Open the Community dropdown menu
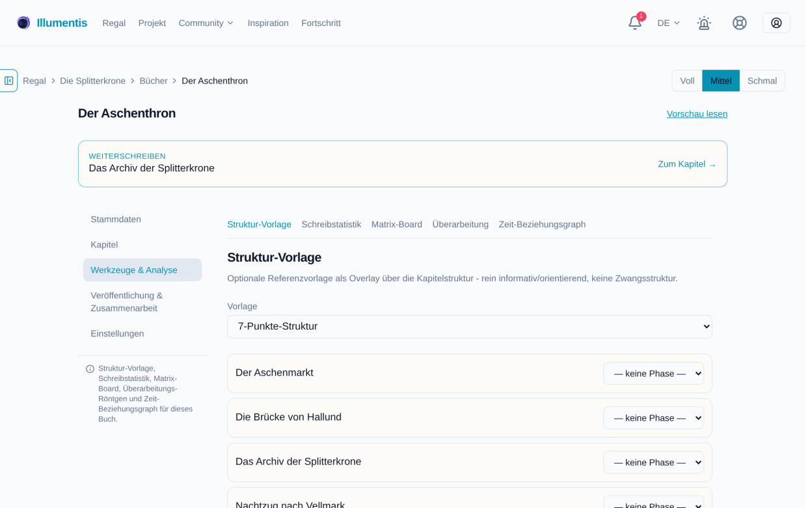This screenshot has height=508, width=812. pos(208,23)
